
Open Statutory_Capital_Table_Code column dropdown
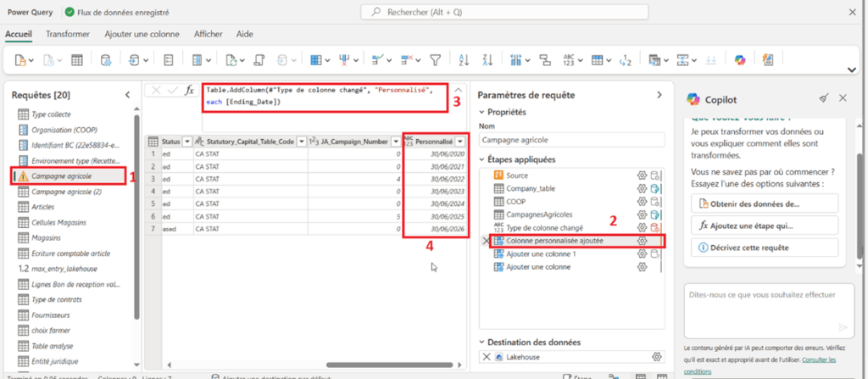point(300,142)
